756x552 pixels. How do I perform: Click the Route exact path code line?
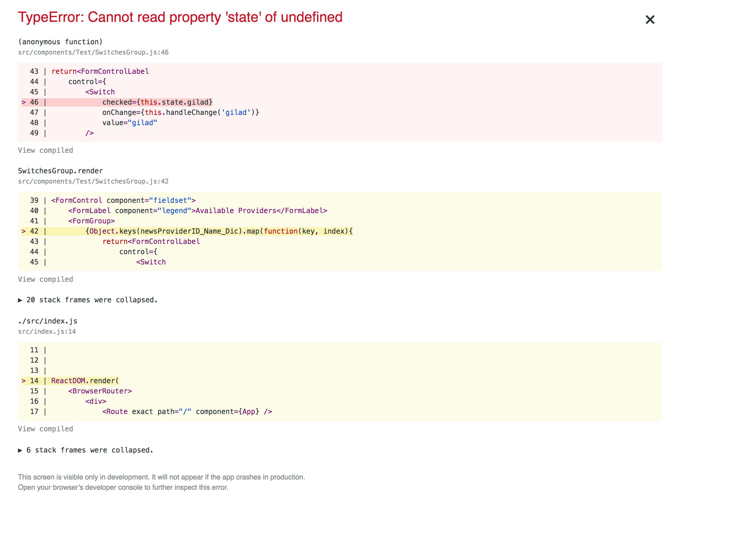click(187, 411)
